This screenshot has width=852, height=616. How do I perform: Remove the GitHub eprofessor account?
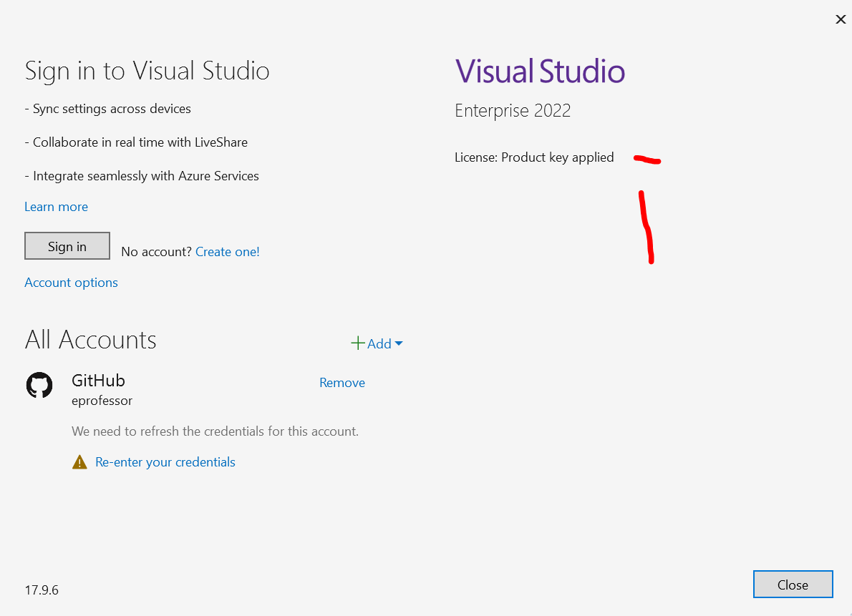(342, 383)
